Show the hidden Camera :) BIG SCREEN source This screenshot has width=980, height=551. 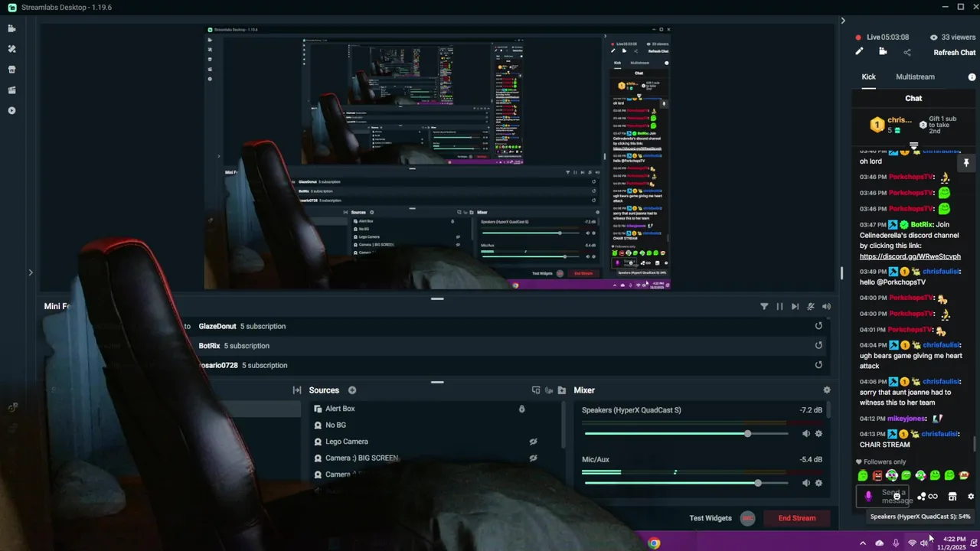(533, 458)
